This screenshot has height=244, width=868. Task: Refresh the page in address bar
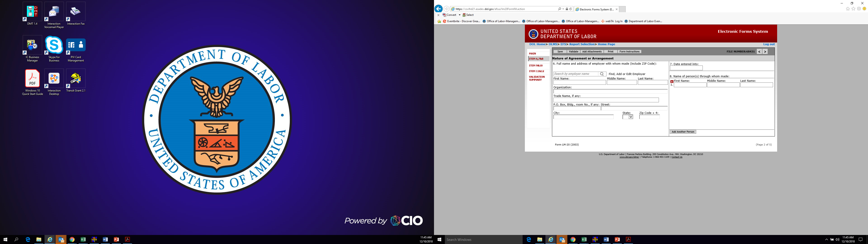click(x=571, y=9)
